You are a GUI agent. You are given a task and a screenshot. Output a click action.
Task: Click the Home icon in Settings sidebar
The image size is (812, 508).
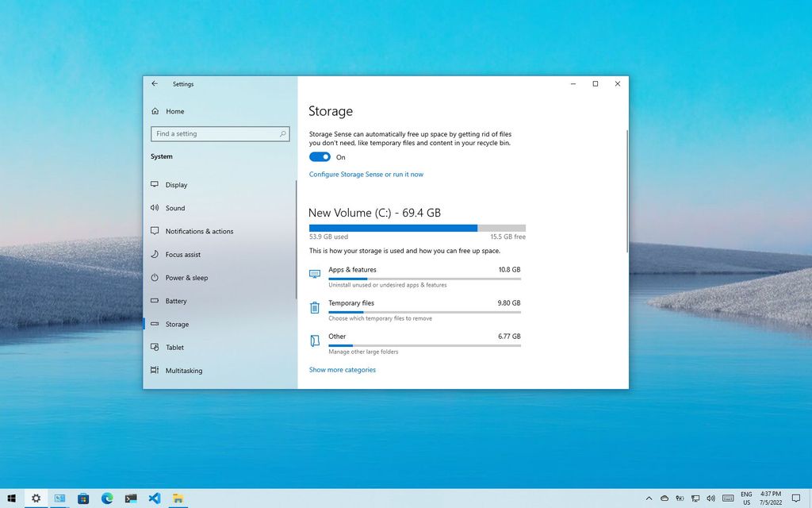click(x=155, y=111)
